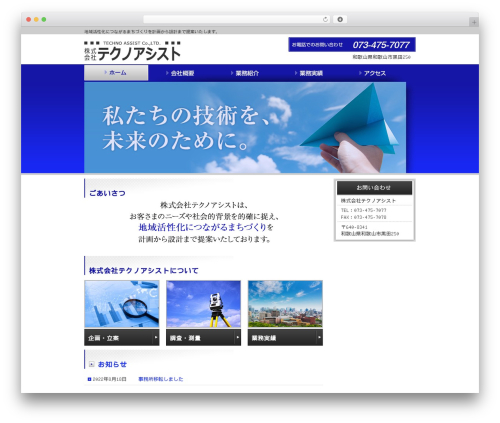Click the arrow icon on skyline card button
The height and width of the screenshot is (423, 500).
(x=319, y=337)
